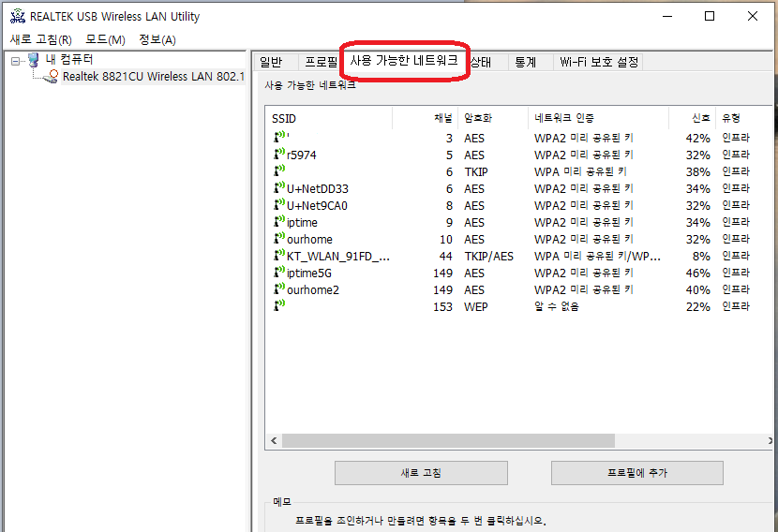778x532 pixels.
Task: Maximize the REALTEK USB Wireless LAN Utility window
Action: [x=710, y=16]
